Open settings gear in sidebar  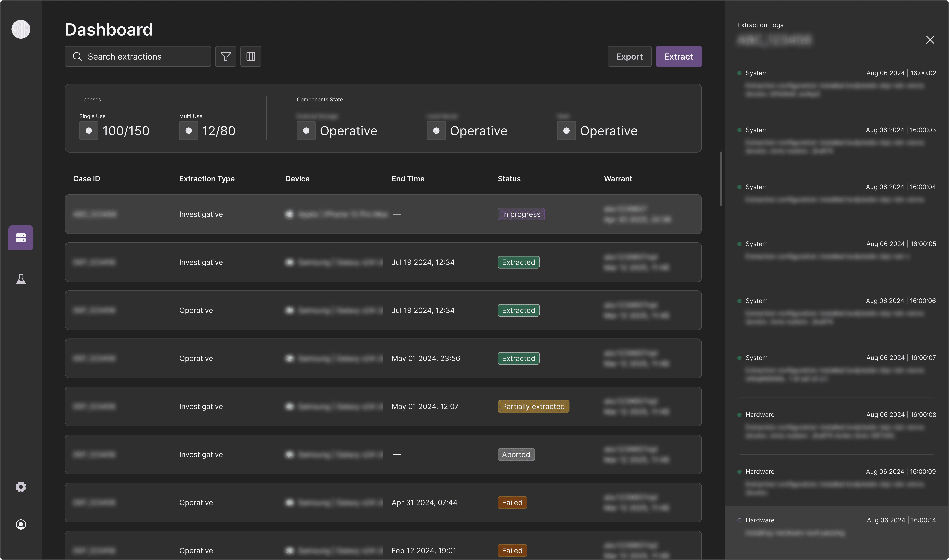[x=21, y=487]
